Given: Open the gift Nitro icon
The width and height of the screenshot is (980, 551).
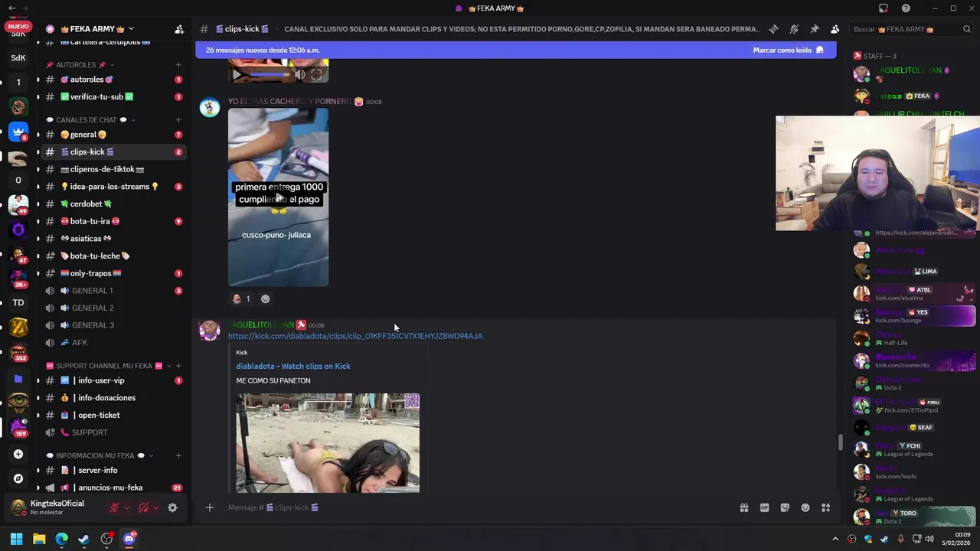Looking at the screenshot, I should tap(743, 507).
